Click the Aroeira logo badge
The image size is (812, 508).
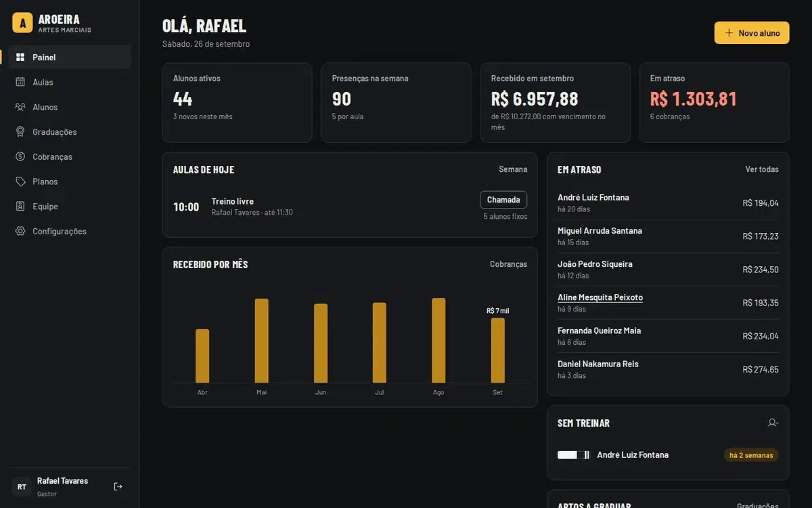pyautogui.click(x=22, y=23)
